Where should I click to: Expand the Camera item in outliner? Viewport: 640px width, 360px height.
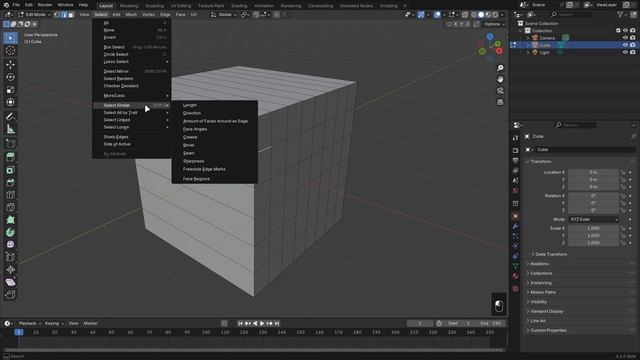click(x=527, y=38)
